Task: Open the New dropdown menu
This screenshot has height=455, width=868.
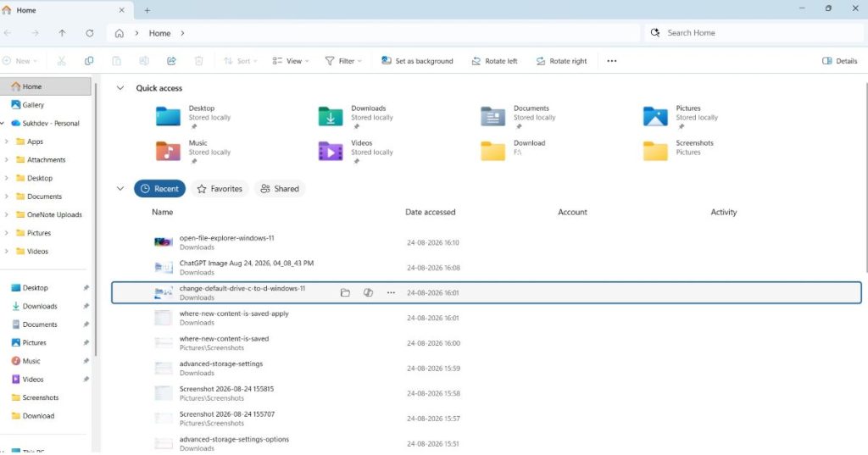Action: [x=20, y=61]
